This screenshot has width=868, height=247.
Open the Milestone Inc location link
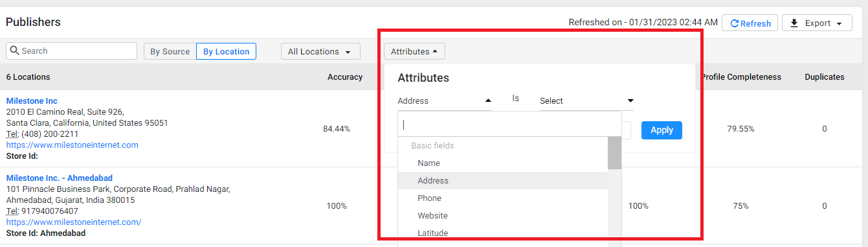pyautogui.click(x=32, y=101)
